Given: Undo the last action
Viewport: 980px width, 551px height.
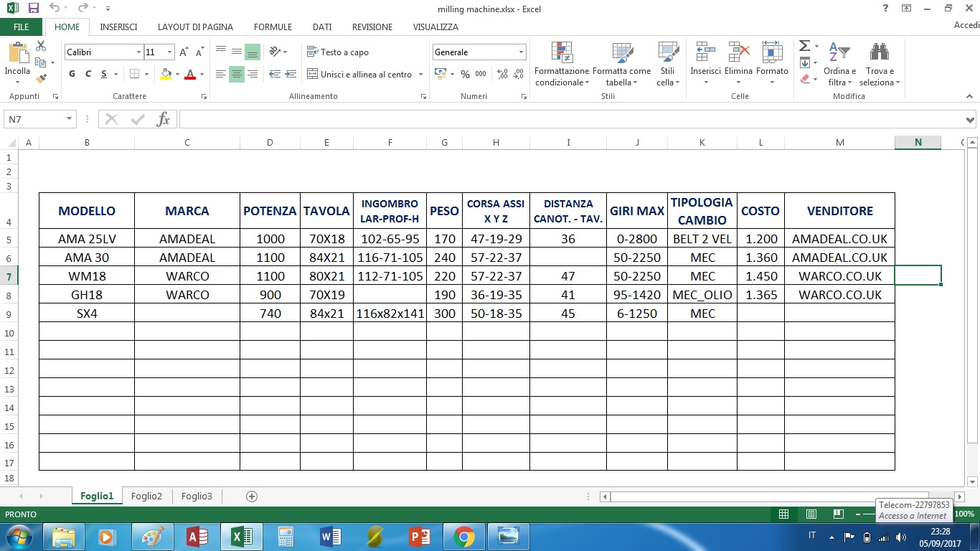Looking at the screenshot, I should coord(55,9).
